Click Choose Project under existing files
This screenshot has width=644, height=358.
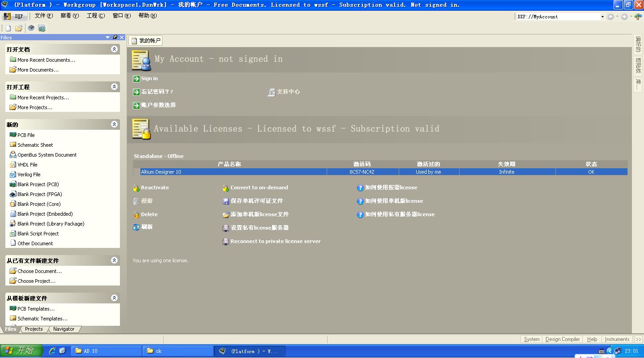pos(37,281)
